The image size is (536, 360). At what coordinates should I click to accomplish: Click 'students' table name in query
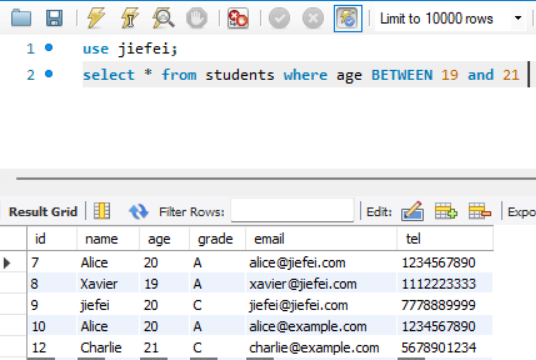point(240,75)
